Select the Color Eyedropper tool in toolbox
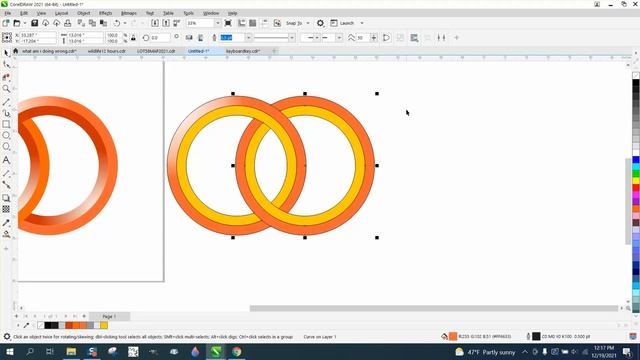 (6, 223)
